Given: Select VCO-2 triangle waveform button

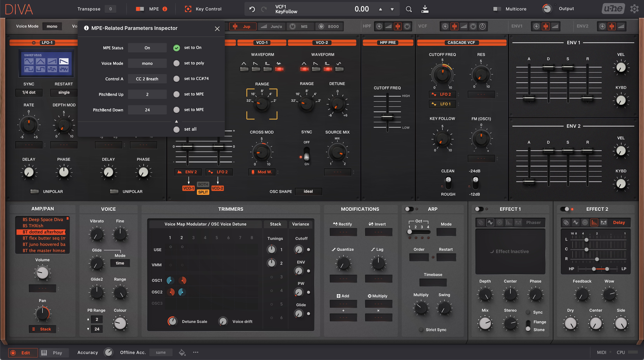Looking at the screenshot, I should [x=304, y=69].
